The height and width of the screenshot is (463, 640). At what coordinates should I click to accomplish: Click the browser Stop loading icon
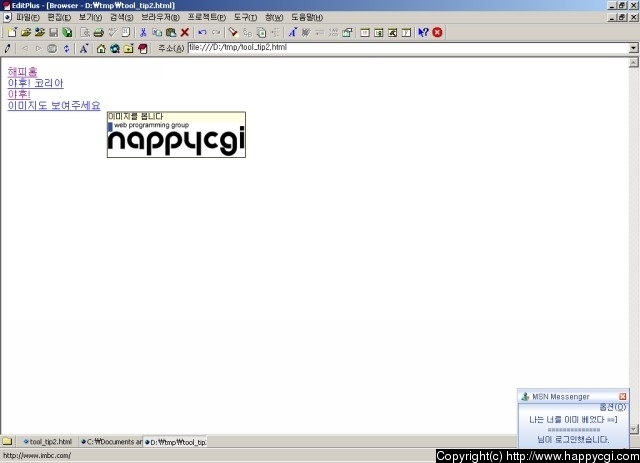52,49
